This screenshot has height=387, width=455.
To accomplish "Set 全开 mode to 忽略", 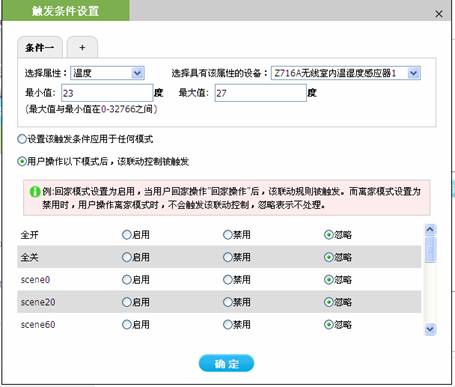I will coord(329,235).
